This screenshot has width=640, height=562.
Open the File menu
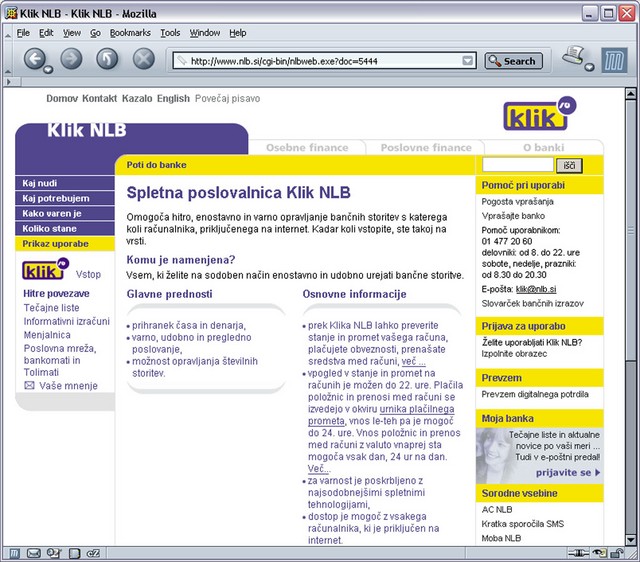click(23, 33)
